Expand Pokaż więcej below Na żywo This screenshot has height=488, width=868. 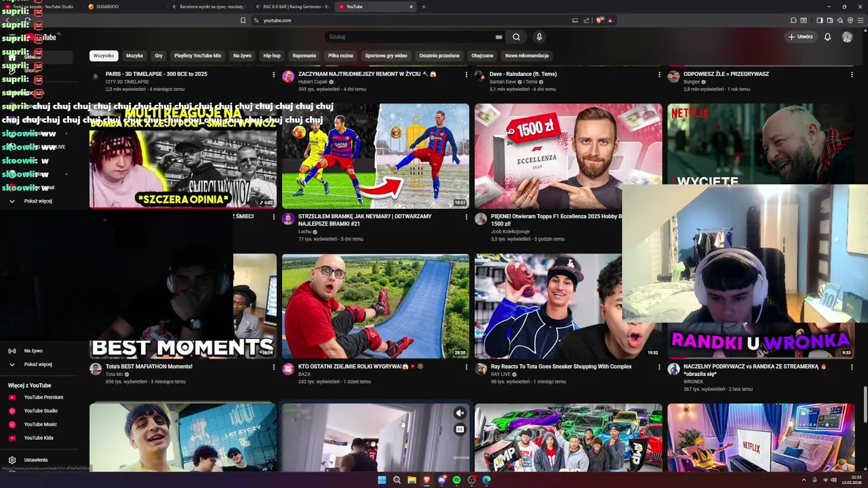(37, 364)
